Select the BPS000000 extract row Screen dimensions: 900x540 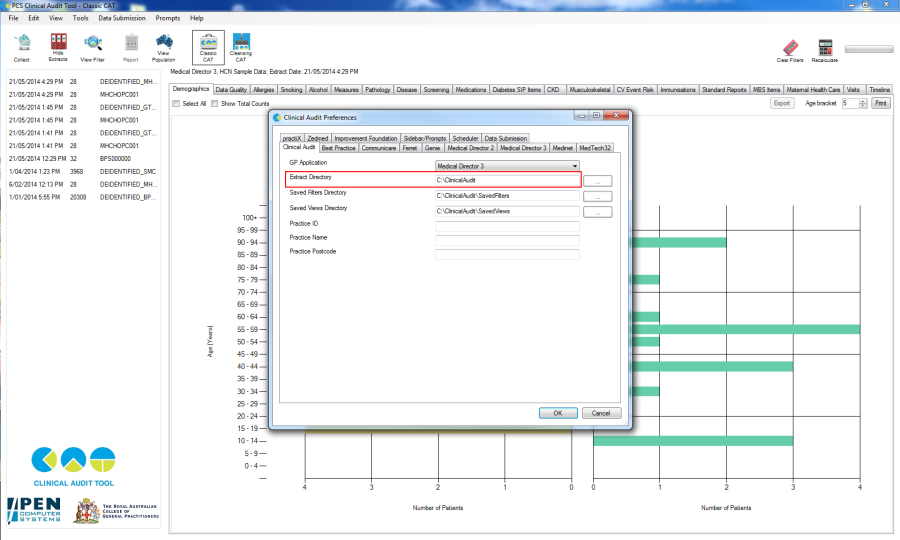[x=83, y=158]
